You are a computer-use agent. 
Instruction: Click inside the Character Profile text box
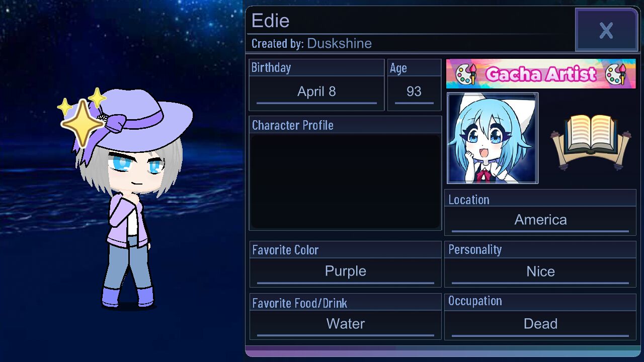pyautogui.click(x=345, y=182)
